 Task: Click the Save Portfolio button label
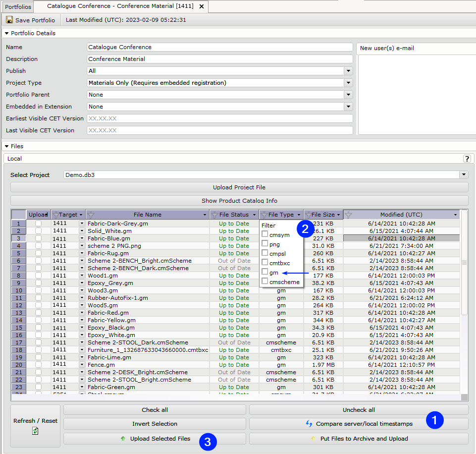coord(35,20)
